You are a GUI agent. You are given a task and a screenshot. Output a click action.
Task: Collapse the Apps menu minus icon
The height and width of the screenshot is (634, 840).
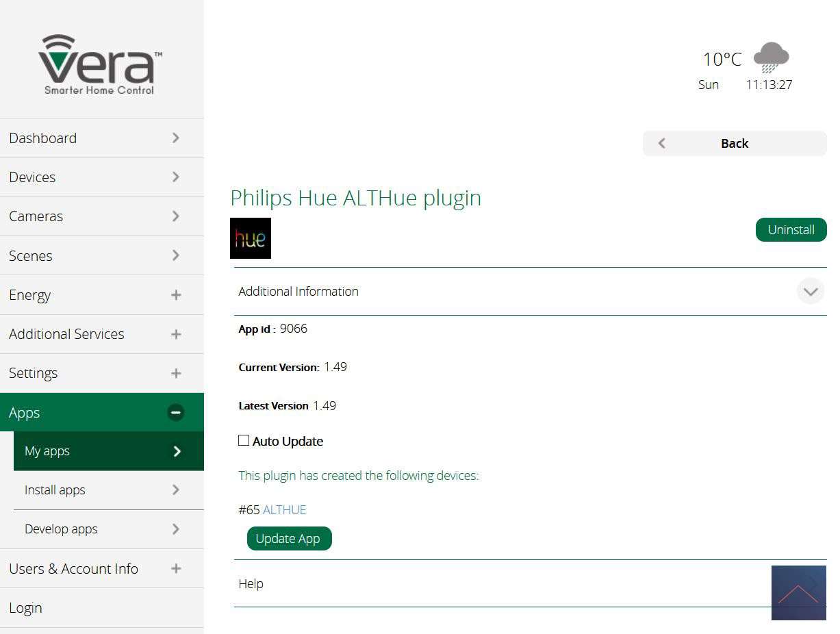tap(176, 412)
